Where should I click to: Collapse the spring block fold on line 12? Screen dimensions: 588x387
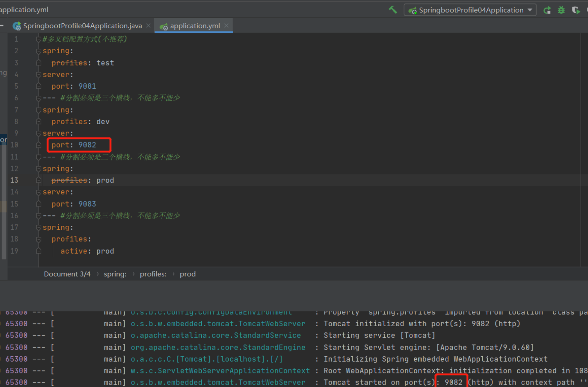point(39,169)
